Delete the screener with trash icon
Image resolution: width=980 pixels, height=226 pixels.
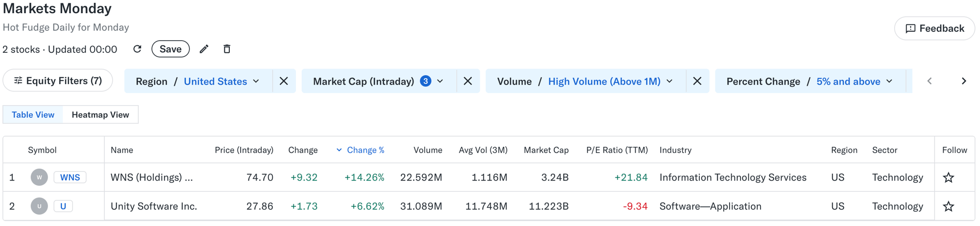coord(227,49)
